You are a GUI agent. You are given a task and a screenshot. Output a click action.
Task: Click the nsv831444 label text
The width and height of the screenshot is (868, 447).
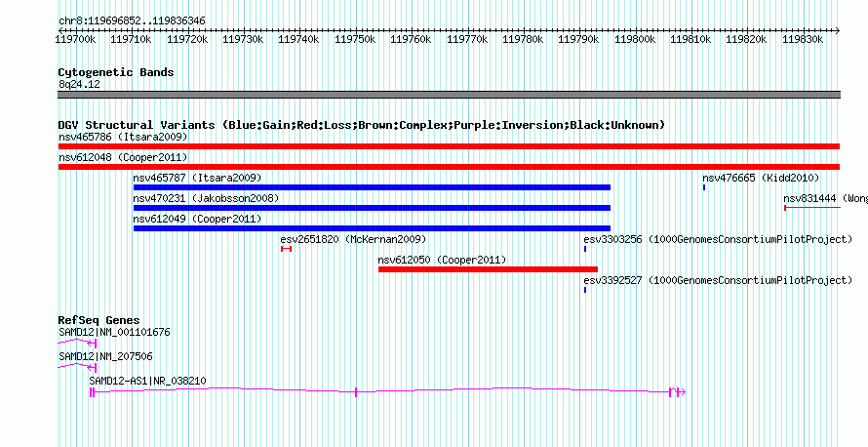[825, 198]
